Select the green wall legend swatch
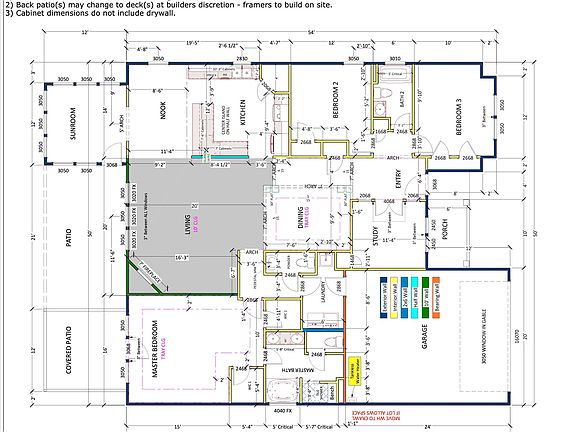 click(x=425, y=298)
